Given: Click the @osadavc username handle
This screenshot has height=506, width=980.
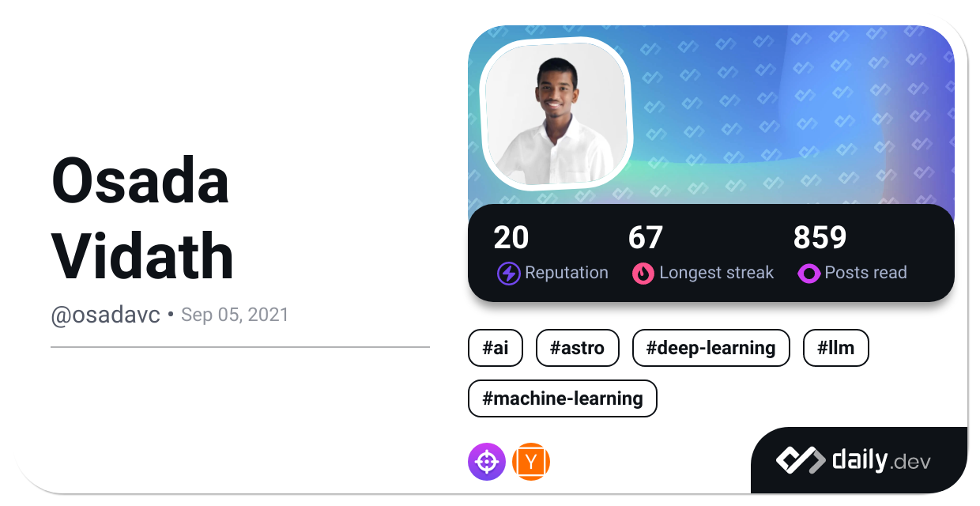Looking at the screenshot, I should [x=105, y=315].
